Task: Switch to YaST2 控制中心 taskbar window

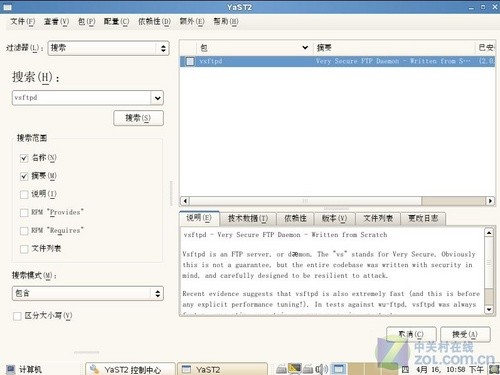Action: coord(130,369)
